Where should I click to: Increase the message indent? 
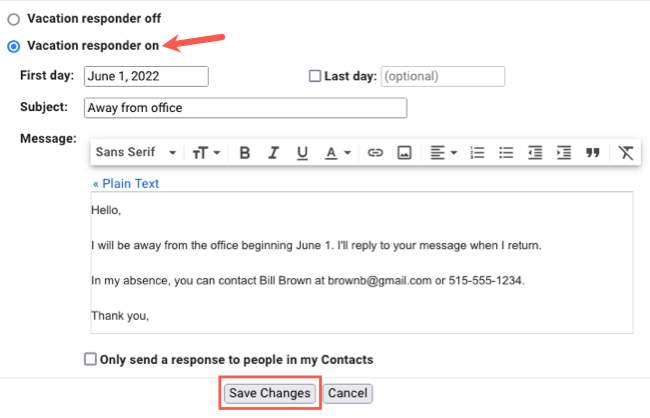[564, 153]
